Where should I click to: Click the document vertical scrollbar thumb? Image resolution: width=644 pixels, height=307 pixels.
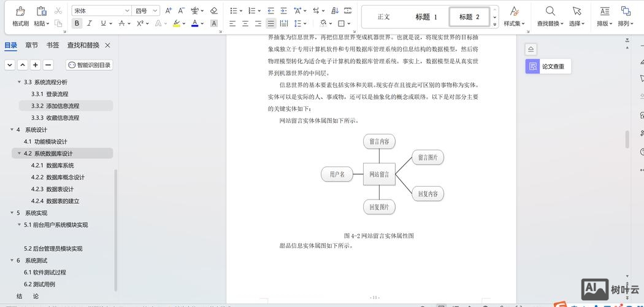(x=627, y=139)
